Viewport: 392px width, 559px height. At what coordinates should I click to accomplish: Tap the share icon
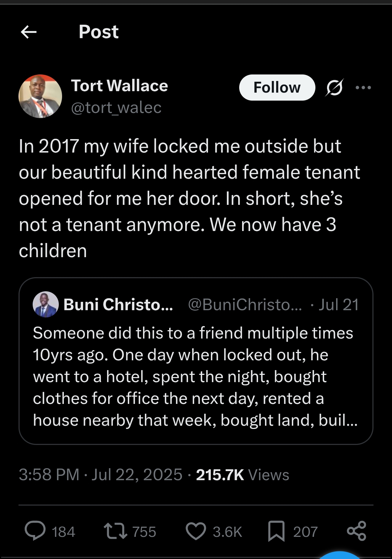(x=356, y=531)
